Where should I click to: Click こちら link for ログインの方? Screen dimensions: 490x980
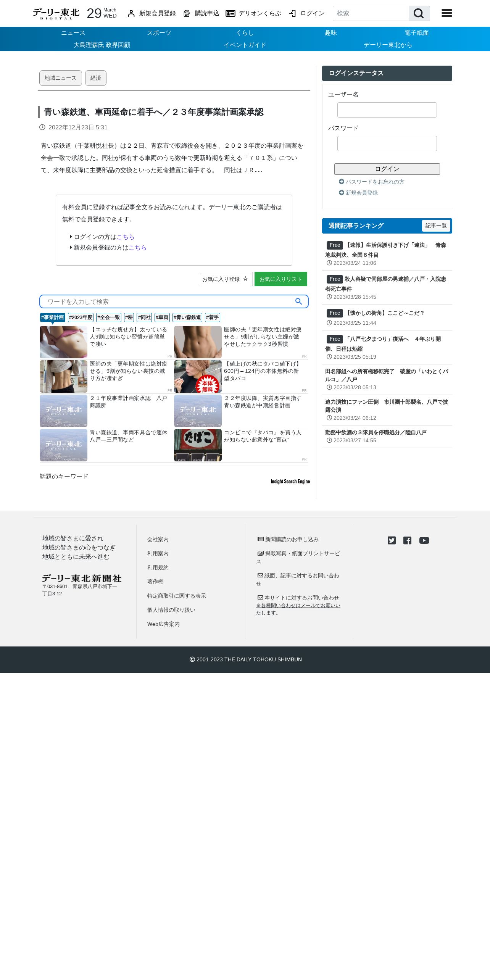pos(126,237)
